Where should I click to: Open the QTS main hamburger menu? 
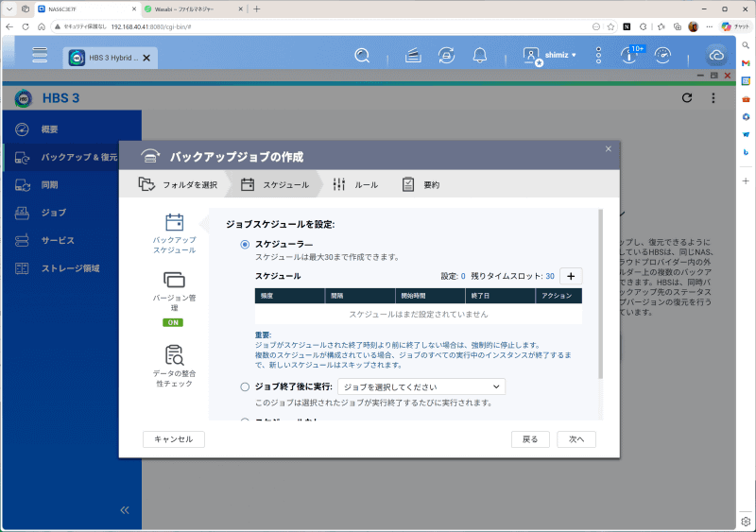point(40,55)
